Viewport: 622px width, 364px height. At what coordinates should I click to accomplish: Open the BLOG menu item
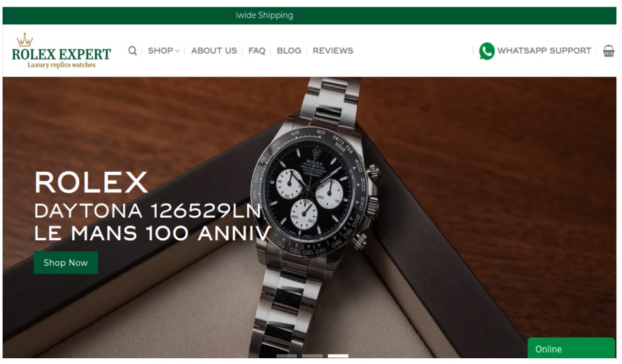pyautogui.click(x=289, y=50)
